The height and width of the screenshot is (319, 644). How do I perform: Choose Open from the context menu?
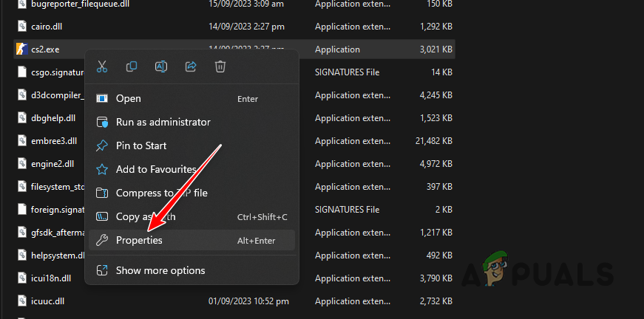click(x=191, y=99)
